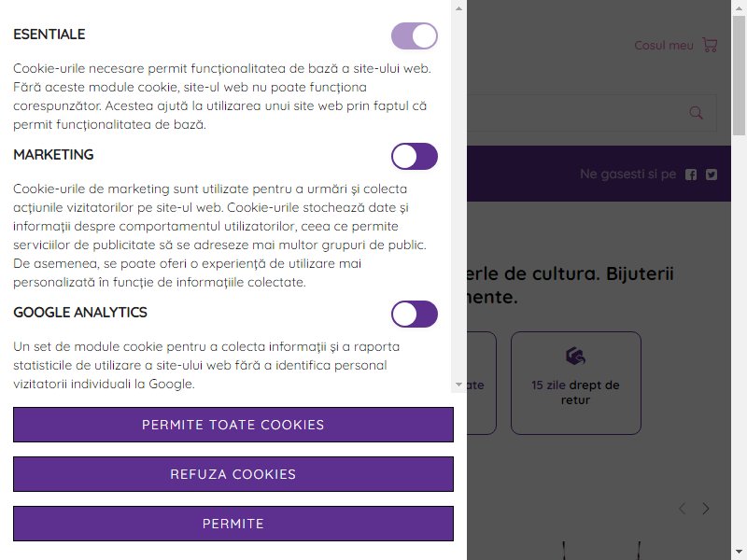Click Refuza Cookies button
This screenshot has width=747, height=560.
pos(233,474)
